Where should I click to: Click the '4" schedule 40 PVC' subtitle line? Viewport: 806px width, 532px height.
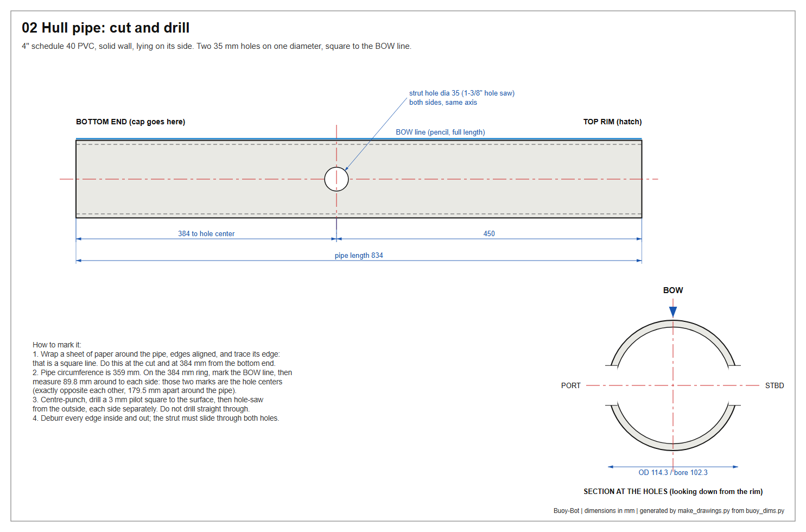(x=217, y=46)
